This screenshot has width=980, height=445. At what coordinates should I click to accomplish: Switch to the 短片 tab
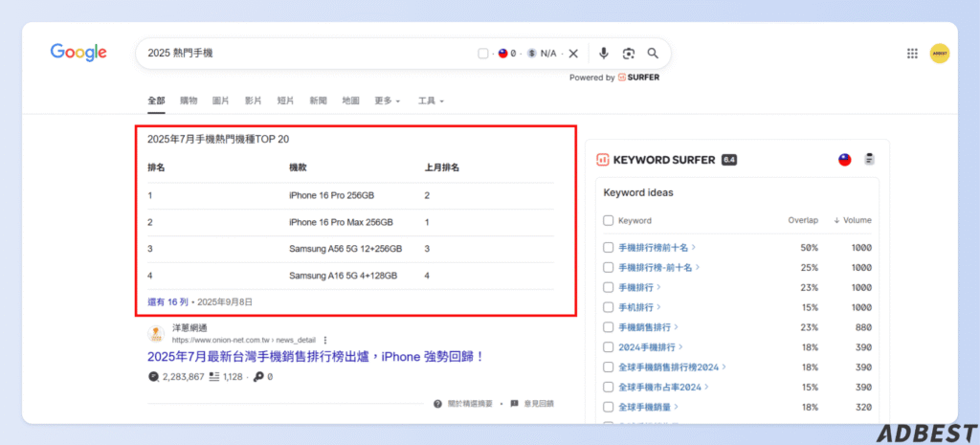click(x=285, y=100)
